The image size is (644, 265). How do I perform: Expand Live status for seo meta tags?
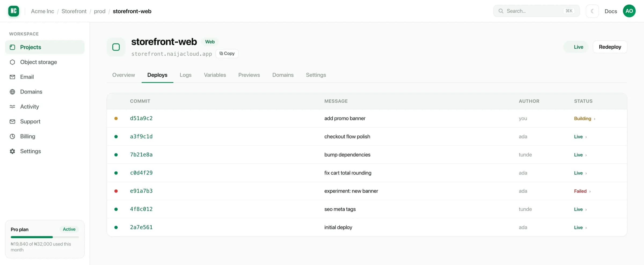point(586,209)
